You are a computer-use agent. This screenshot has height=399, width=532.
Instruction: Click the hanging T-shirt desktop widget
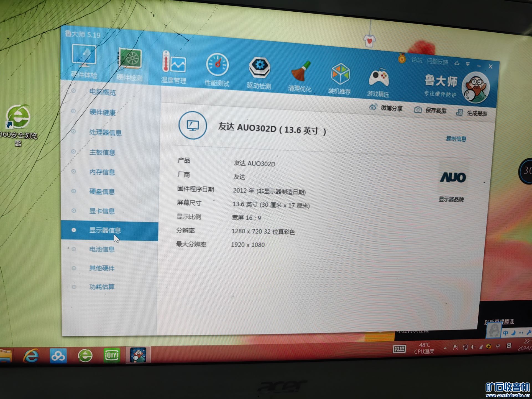coord(370,41)
